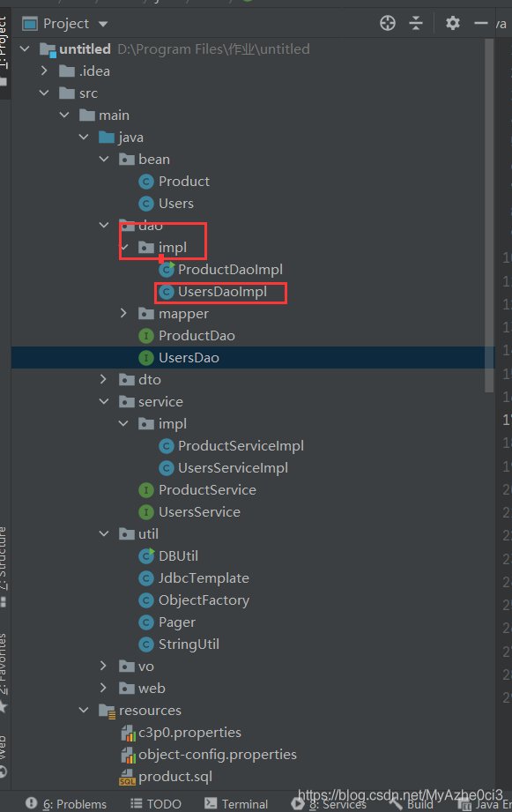Select ProductServiceImpl in the tree

tap(232, 446)
